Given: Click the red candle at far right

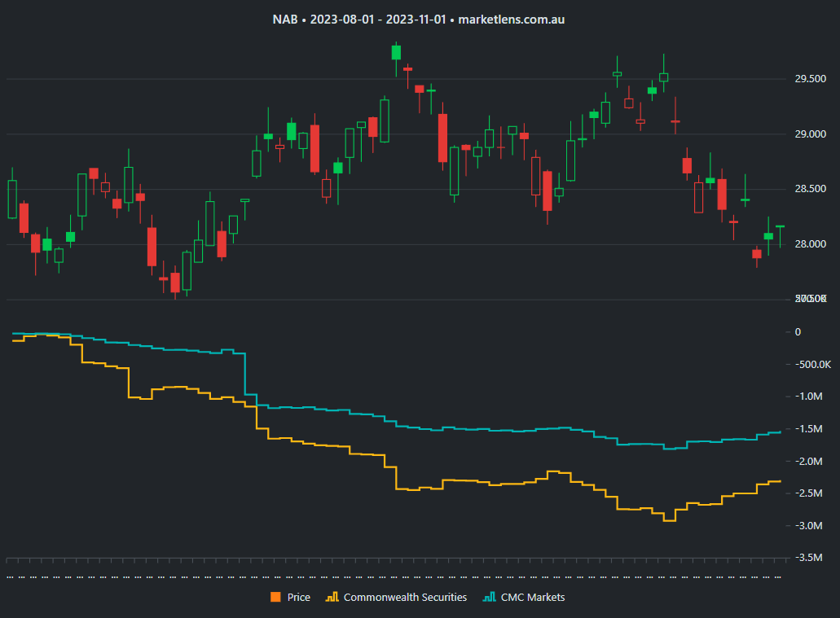Looking at the screenshot, I should click(x=756, y=255).
